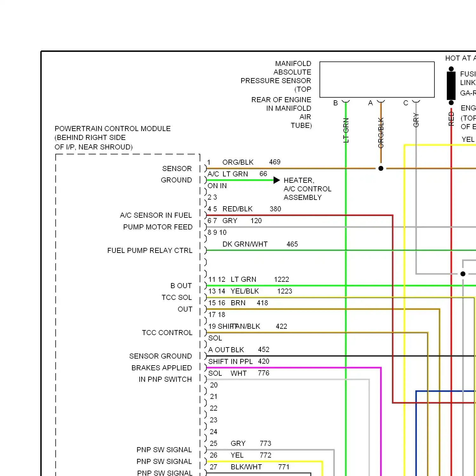Click circuit number 469
The image size is (476, 476).
click(275, 162)
